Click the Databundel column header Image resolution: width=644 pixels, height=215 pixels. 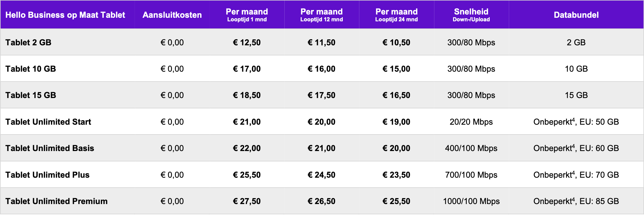point(576,15)
